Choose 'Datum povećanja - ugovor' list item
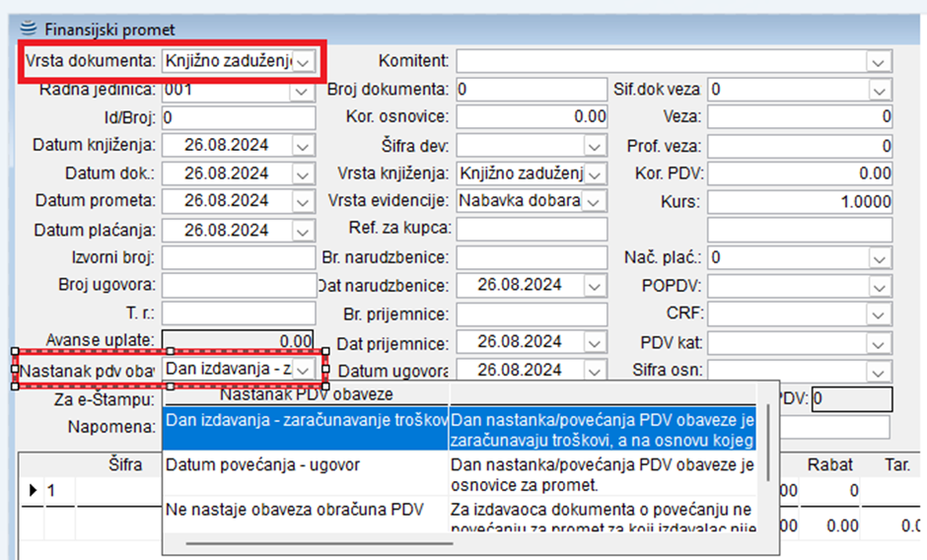Viewport: 927px width, 560px height. [x=306, y=463]
